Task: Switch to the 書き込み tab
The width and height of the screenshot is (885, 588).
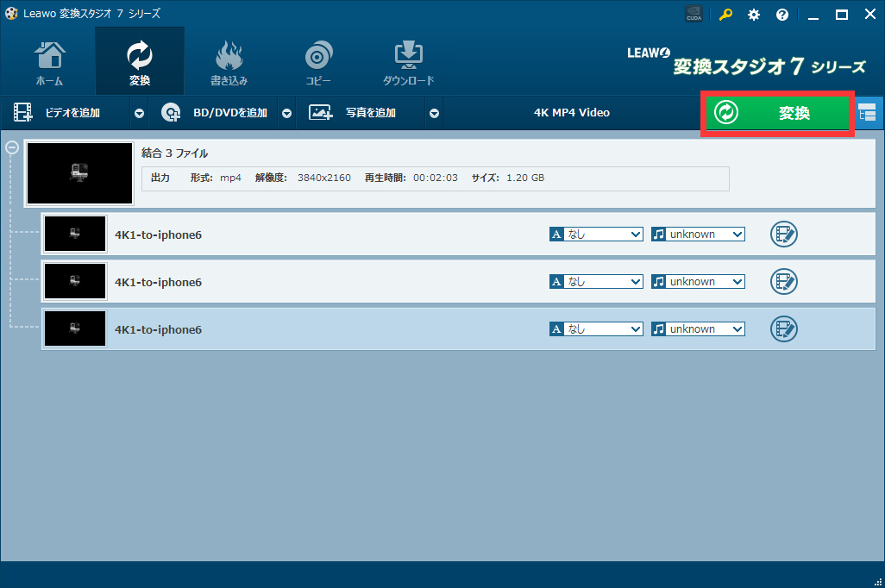Action: coord(229,63)
